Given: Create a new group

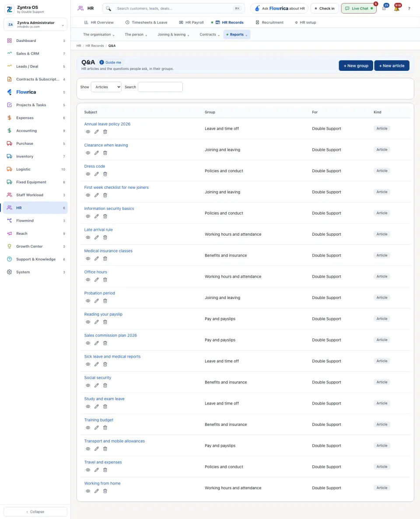Looking at the screenshot, I should [356, 66].
